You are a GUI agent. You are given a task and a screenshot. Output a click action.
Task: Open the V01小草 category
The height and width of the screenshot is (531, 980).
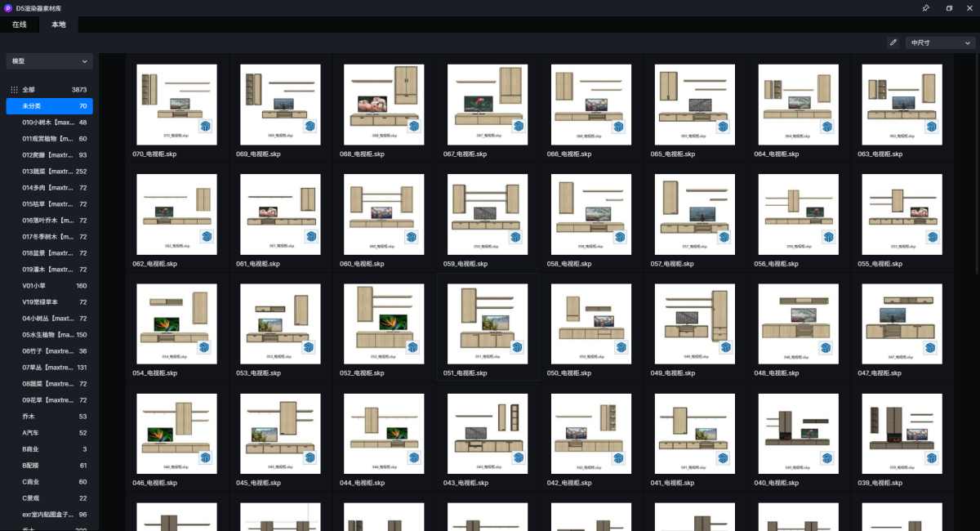[x=49, y=286]
